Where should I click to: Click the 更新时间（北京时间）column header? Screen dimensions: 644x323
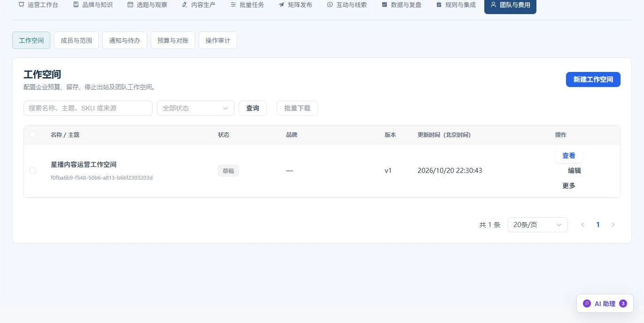click(x=444, y=134)
